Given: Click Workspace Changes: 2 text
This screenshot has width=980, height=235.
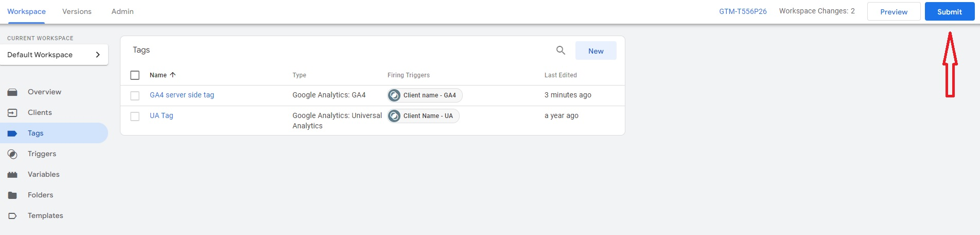Looking at the screenshot, I should coord(817,11).
